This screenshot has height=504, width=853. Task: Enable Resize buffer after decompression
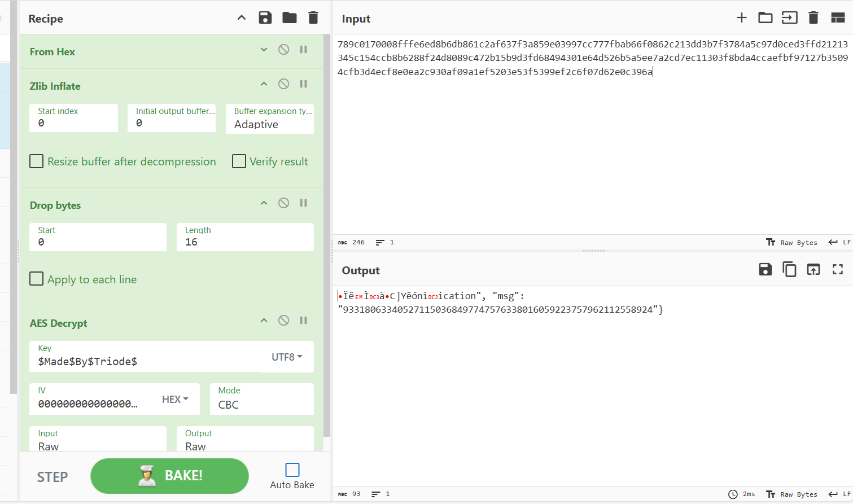37,161
